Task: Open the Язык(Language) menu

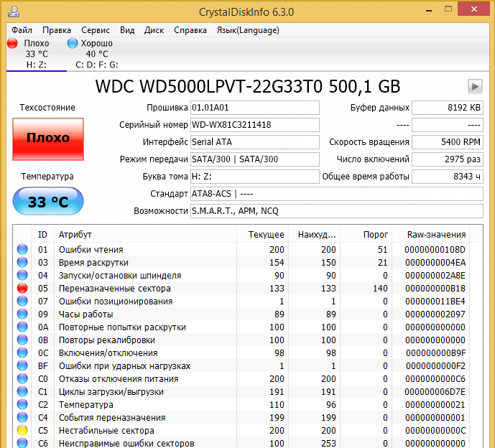Action: pyautogui.click(x=248, y=30)
